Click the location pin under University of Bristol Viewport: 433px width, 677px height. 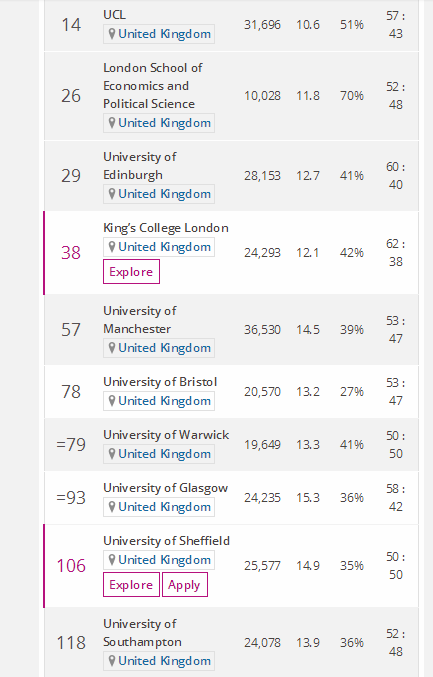point(112,401)
